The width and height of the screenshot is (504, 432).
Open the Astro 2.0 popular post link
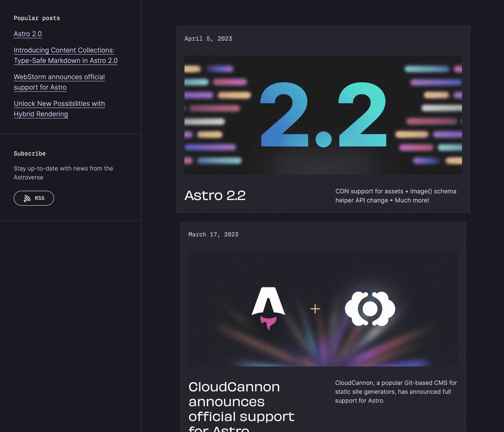coord(28,34)
